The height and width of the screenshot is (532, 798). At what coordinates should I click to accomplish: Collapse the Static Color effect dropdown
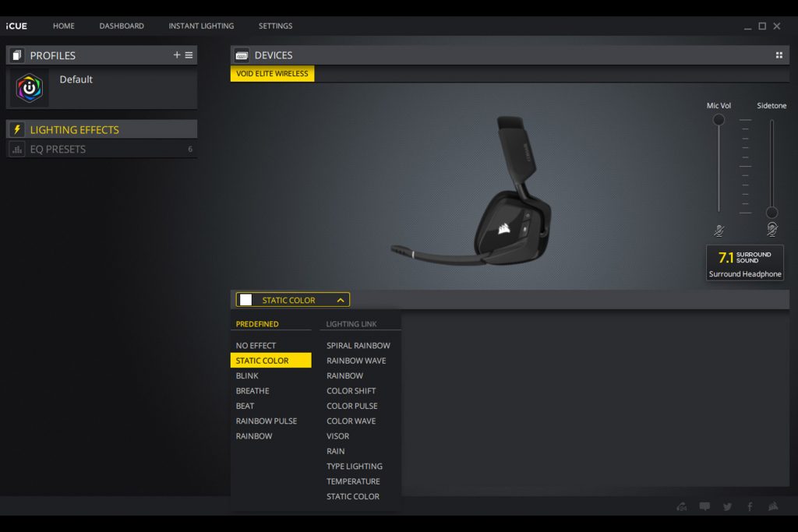click(x=341, y=300)
